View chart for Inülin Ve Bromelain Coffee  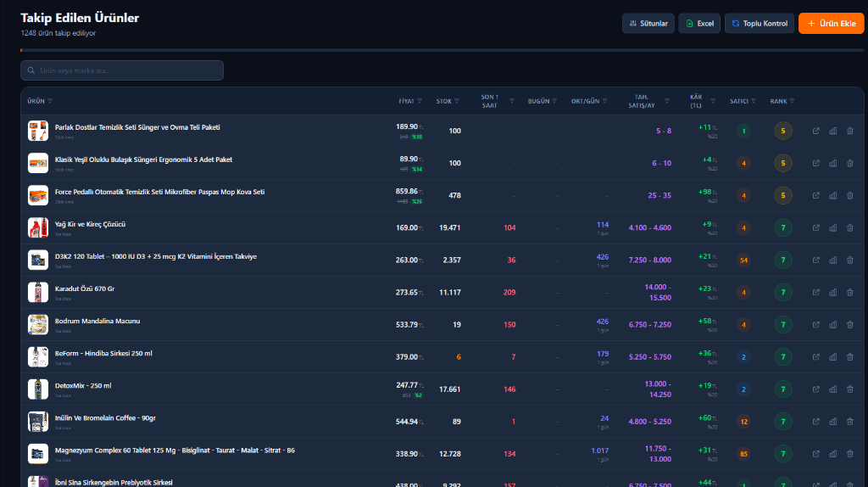[832, 421]
